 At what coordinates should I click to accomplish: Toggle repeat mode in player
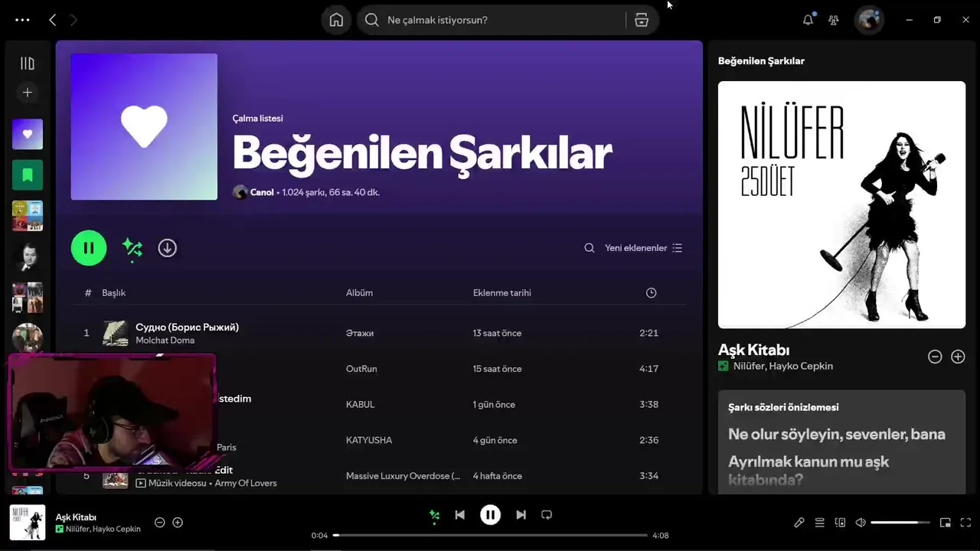[547, 515]
